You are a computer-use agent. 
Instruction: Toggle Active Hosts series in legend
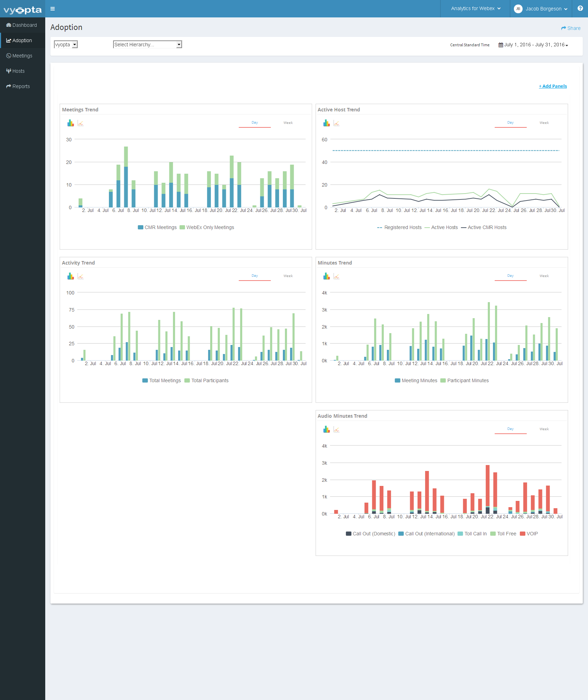441,227
